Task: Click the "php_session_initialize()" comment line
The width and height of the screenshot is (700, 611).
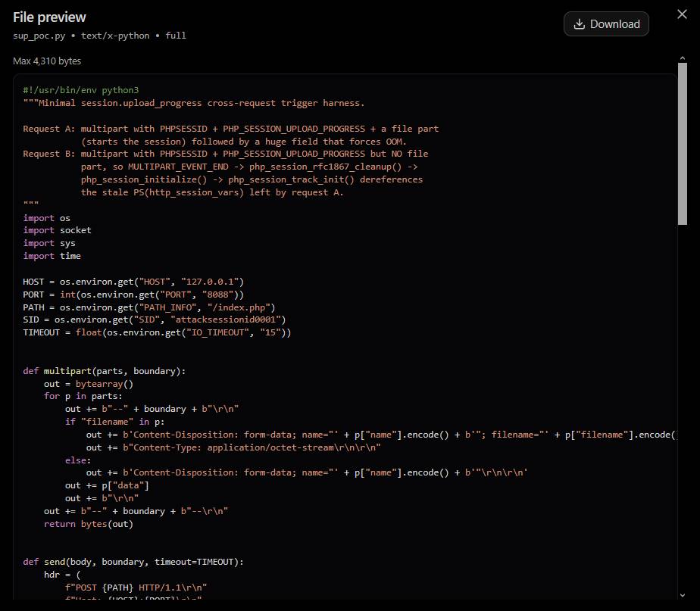Action: click(252, 179)
